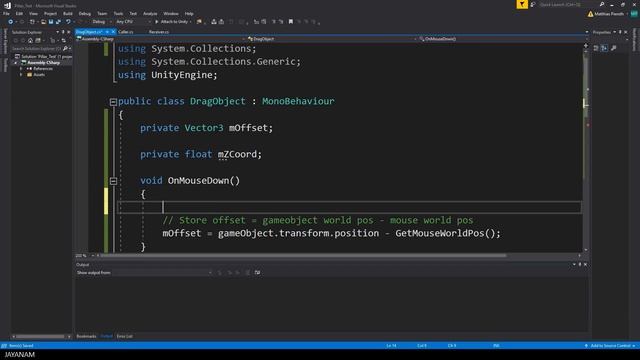
Task: Click Add to Source Control
Action: point(610,346)
